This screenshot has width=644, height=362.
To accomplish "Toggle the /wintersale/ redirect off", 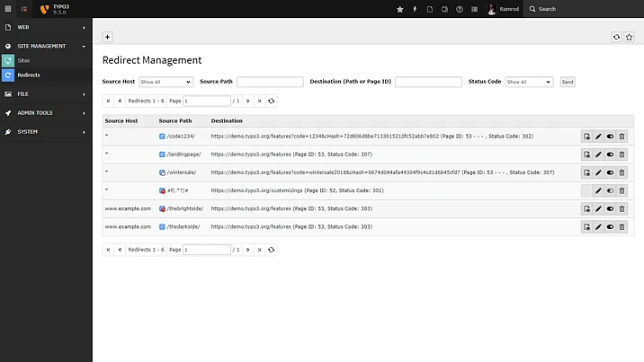I will (x=610, y=172).
